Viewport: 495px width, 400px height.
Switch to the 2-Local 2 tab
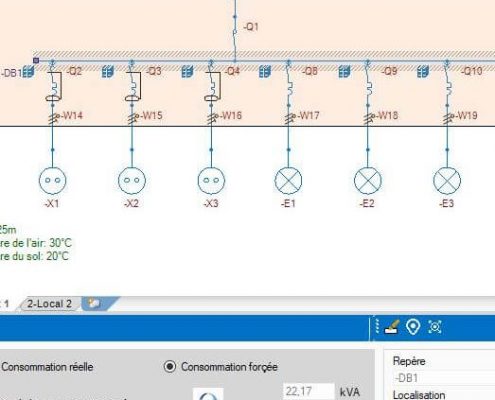(49, 304)
